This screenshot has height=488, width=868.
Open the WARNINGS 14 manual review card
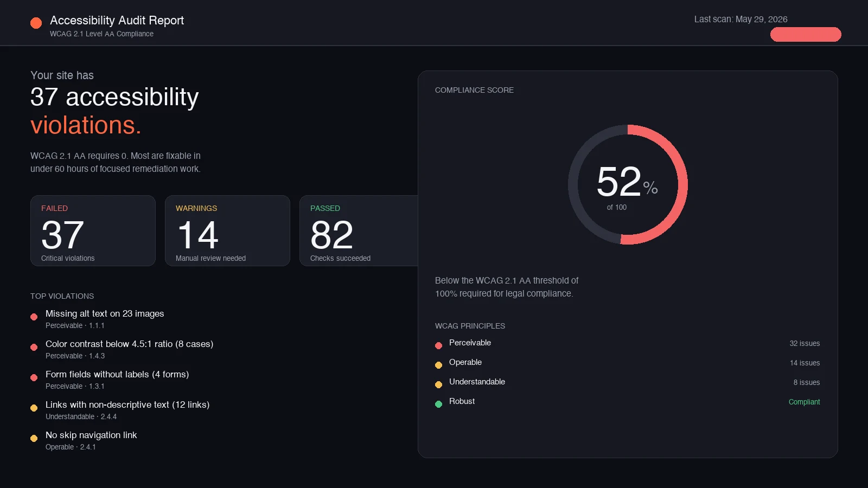pyautogui.click(x=227, y=231)
